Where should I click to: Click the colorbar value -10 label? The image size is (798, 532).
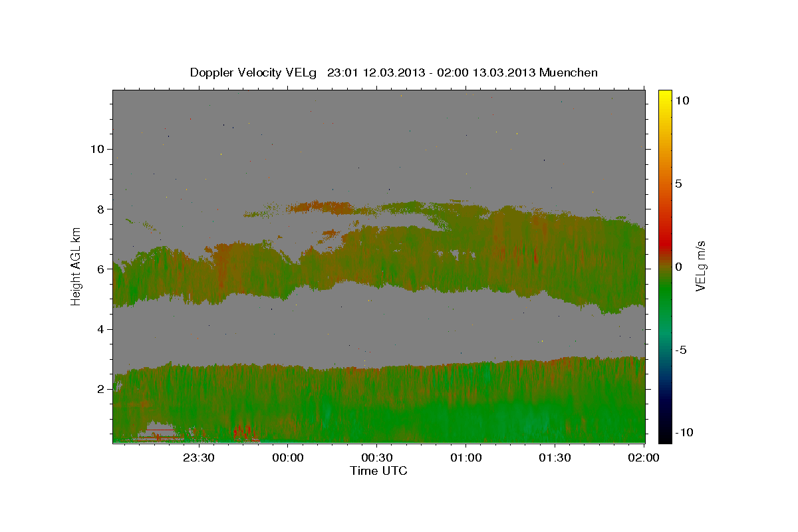pyautogui.click(x=684, y=432)
